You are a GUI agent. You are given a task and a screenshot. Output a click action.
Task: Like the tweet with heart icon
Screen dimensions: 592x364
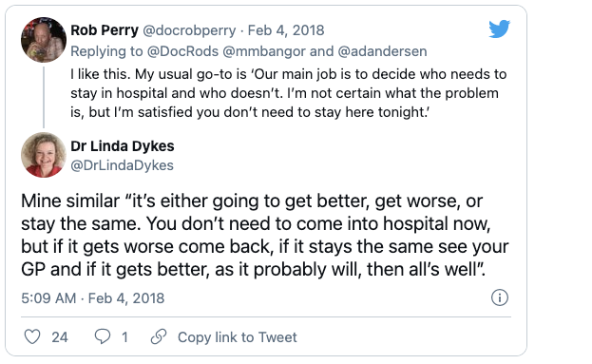pyautogui.click(x=32, y=336)
